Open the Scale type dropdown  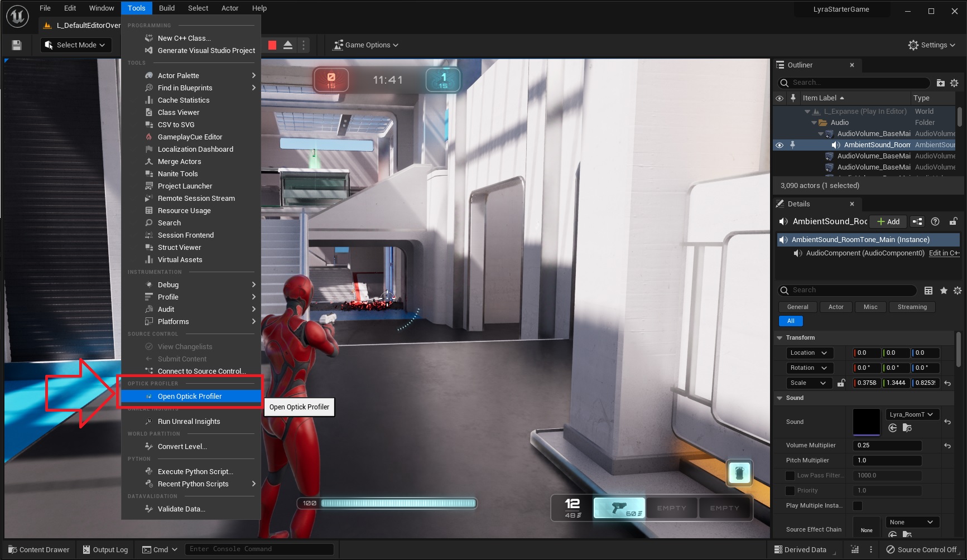(809, 383)
